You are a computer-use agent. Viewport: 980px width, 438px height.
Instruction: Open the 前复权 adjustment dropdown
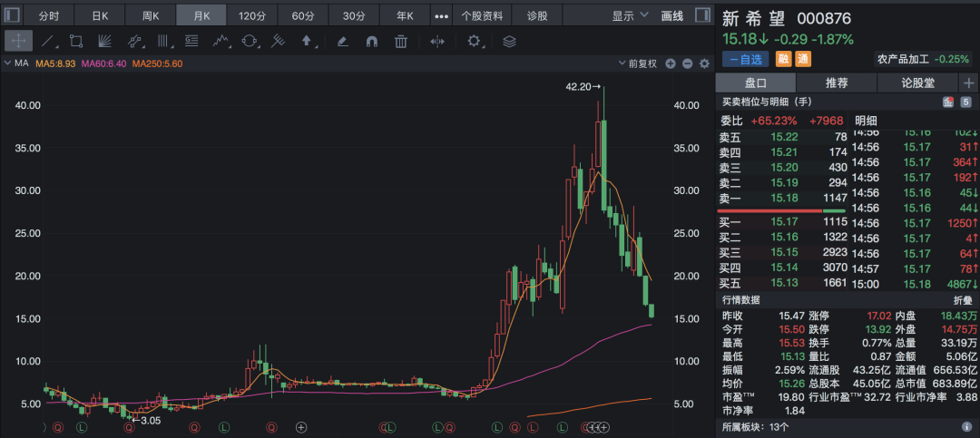point(638,63)
